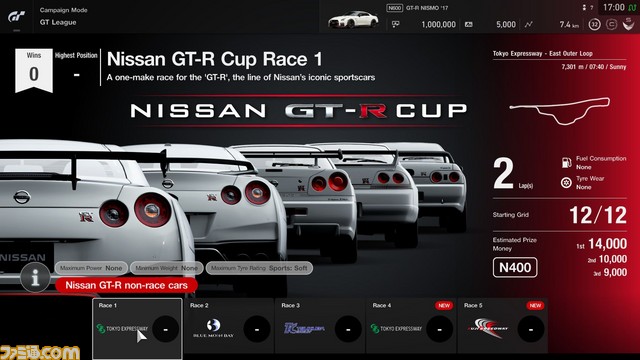Click the sportsmanship rating C icon
Viewport: 640px width, 360px height.
pyautogui.click(x=611, y=24)
